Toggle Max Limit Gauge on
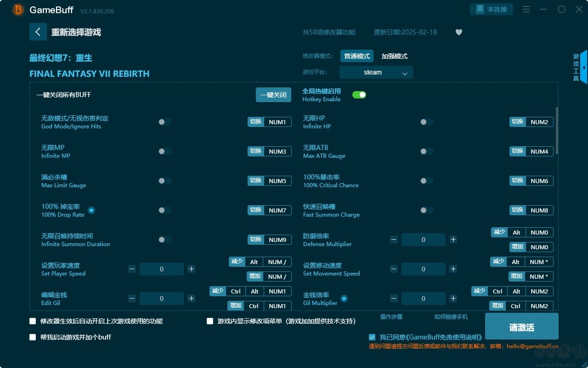The width and height of the screenshot is (588, 368). (x=165, y=181)
